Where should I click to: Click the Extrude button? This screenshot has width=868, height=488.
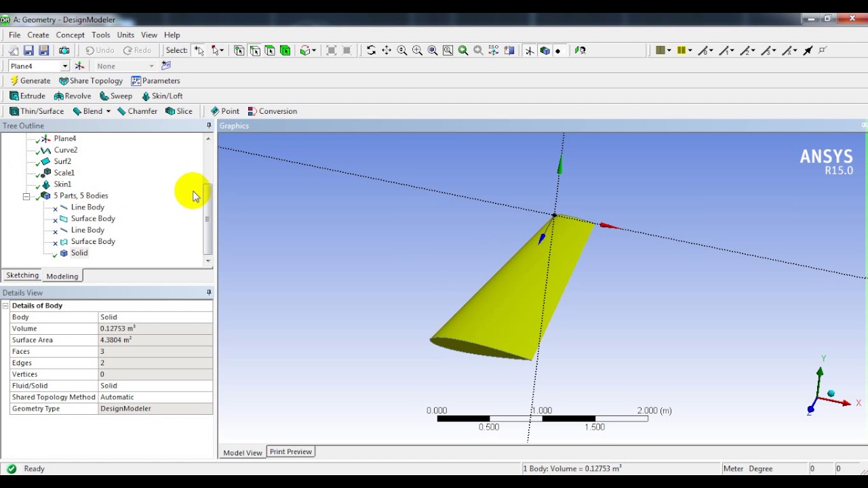pyautogui.click(x=27, y=96)
